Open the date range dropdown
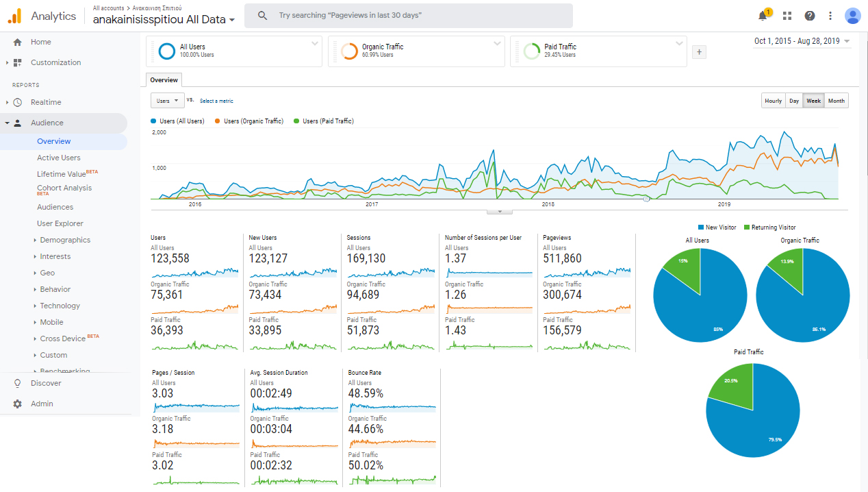868x492 pixels. coord(802,41)
